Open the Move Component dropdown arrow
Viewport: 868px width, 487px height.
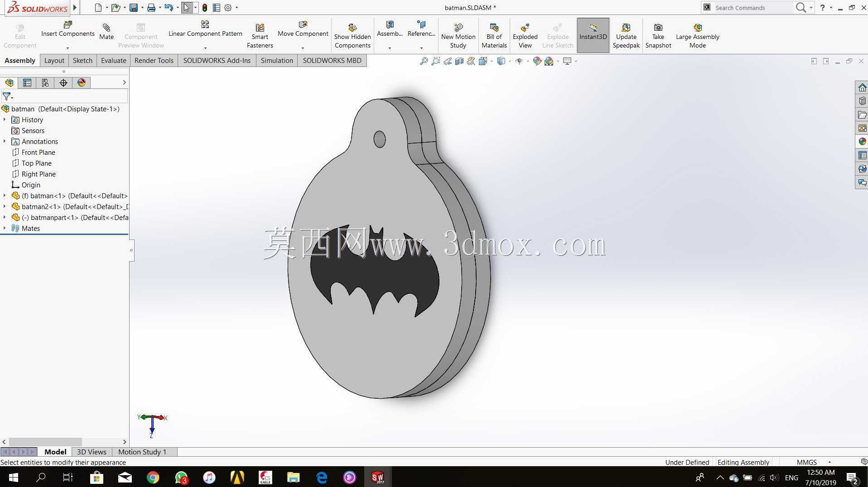pyautogui.click(x=303, y=48)
